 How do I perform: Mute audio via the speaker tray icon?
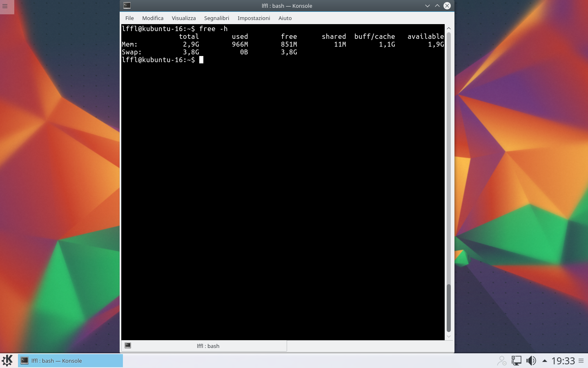pyautogui.click(x=531, y=361)
